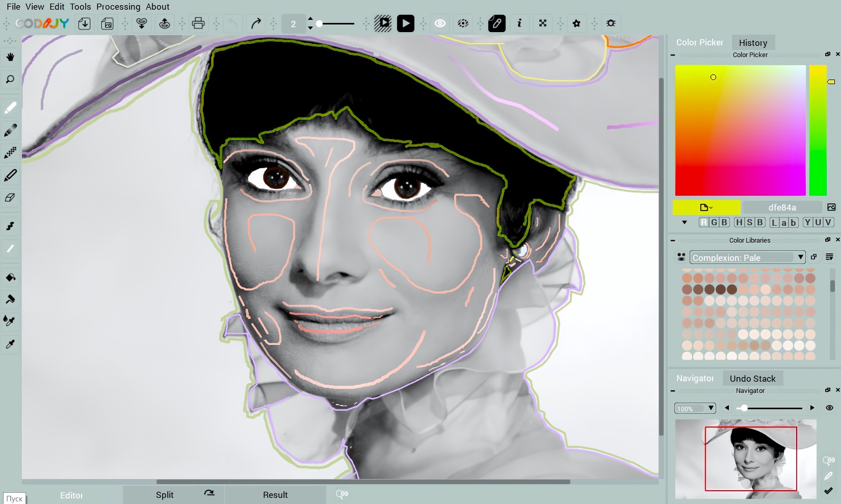Expand the color mode options triangle
Image resolution: width=841 pixels, height=504 pixels.
click(x=685, y=223)
